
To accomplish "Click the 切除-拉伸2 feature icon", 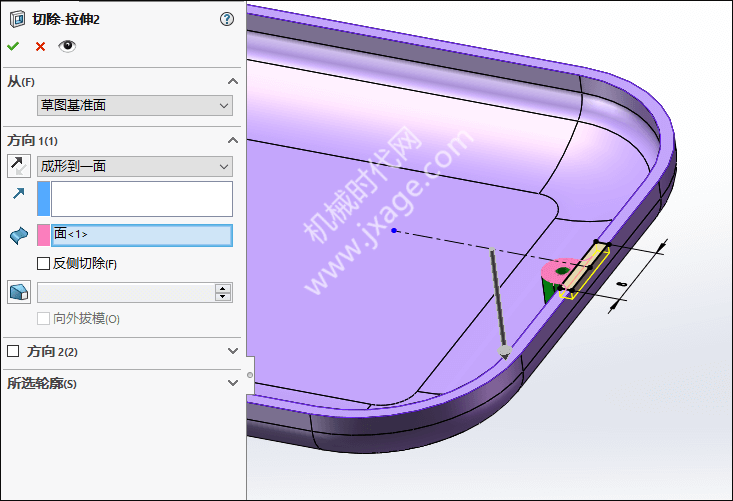I will coord(17,19).
